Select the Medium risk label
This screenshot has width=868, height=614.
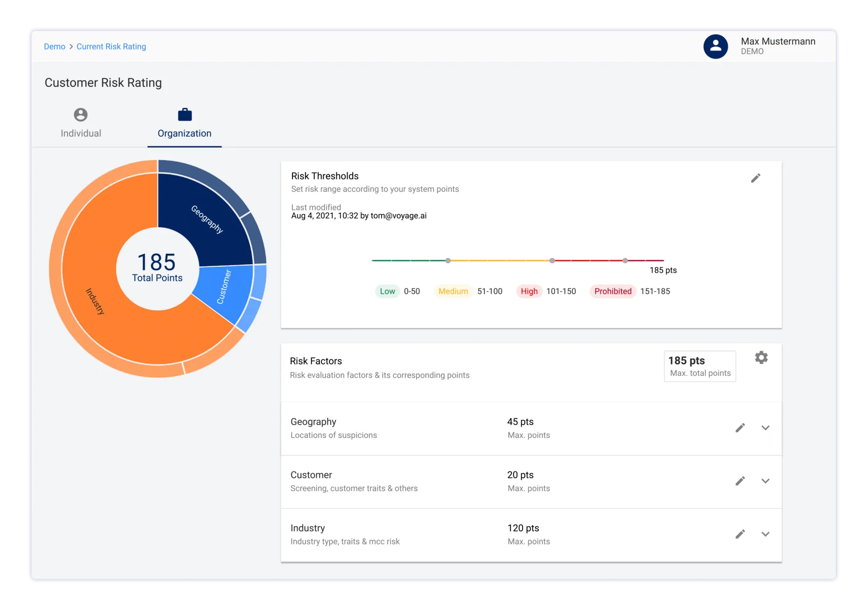453,291
